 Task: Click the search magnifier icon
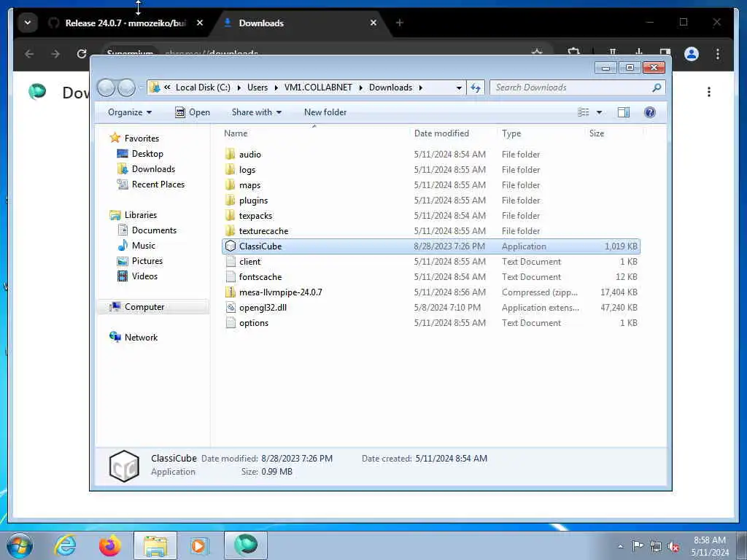pyautogui.click(x=657, y=87)
